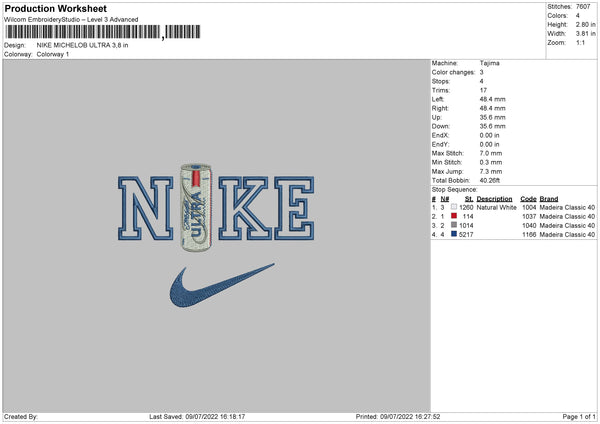Click the Stitches value 7607

[583, 7]
